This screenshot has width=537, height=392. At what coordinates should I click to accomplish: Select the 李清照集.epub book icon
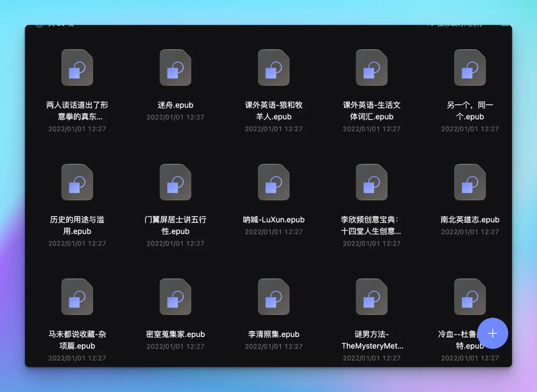[273, 296]
